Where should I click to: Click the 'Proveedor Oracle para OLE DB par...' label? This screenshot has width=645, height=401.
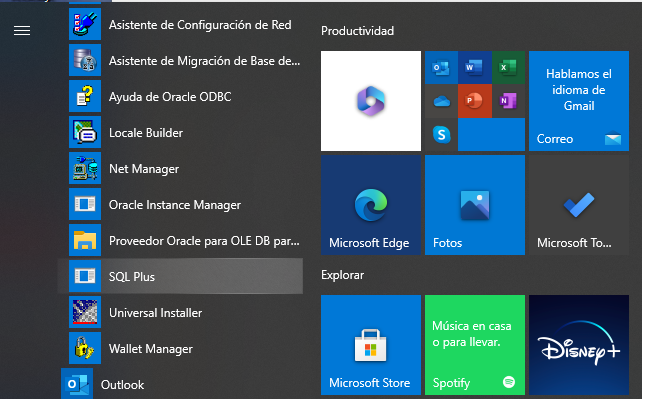coord(204,241)
